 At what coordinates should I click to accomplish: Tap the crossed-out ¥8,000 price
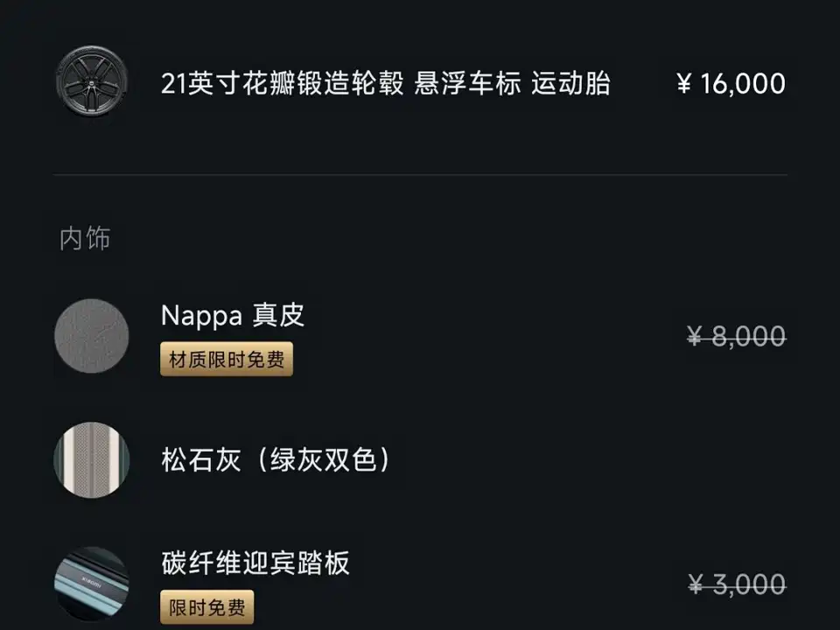(735, 337)
